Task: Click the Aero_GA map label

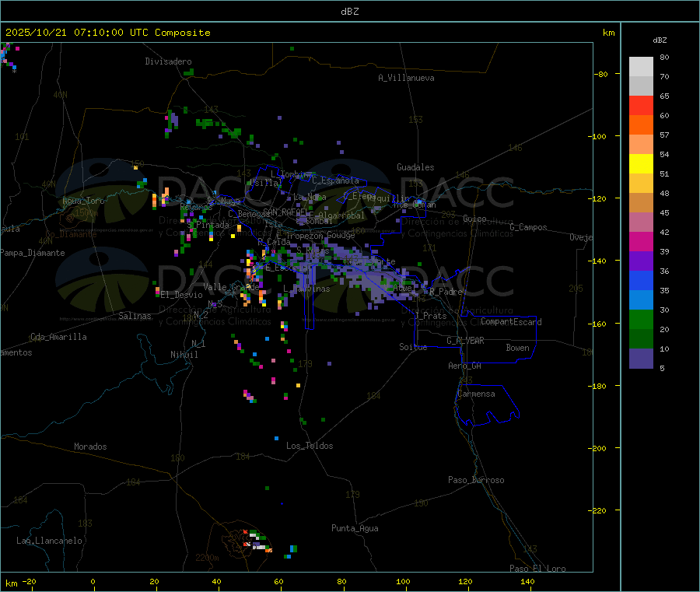Action: (465, 366)
